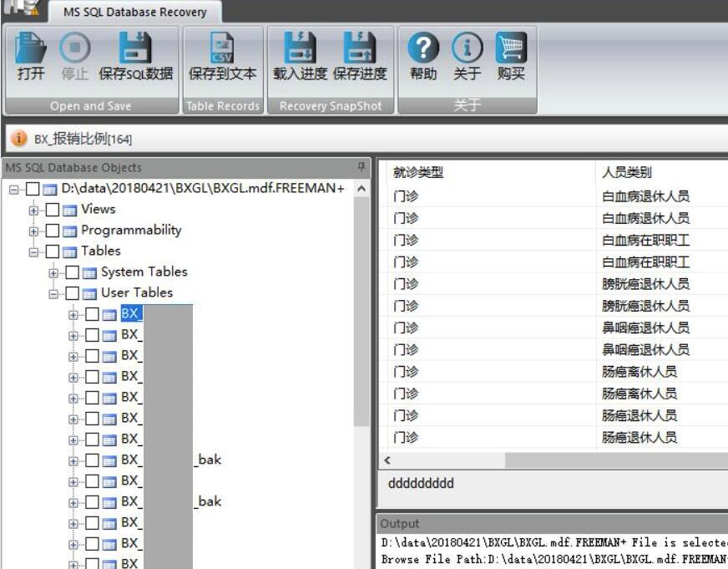Pin the MS SQL Database Objects panel
This screenshot has height=569, width=728.
pos(361,167)
